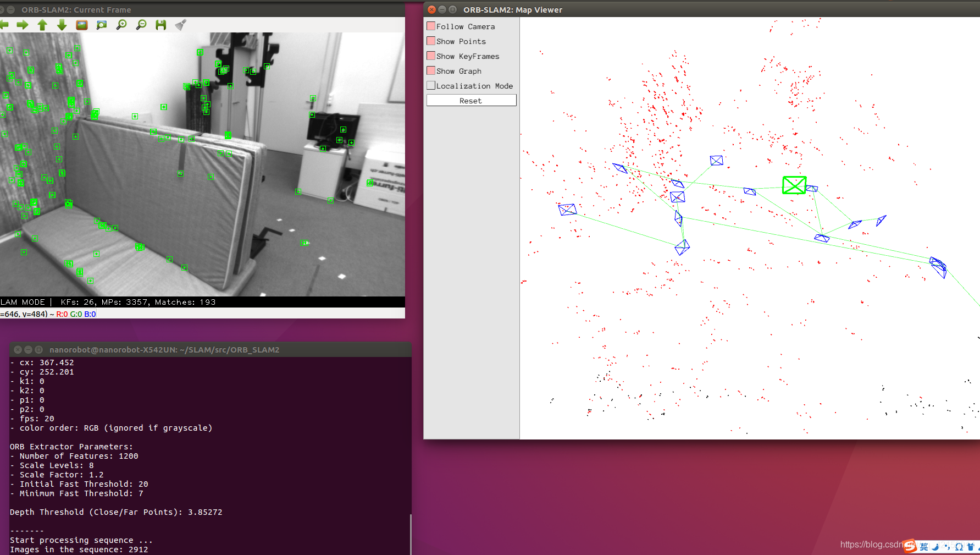Switch input language with the 英 icon
This screenshot has height=555, width=980.
924,547
